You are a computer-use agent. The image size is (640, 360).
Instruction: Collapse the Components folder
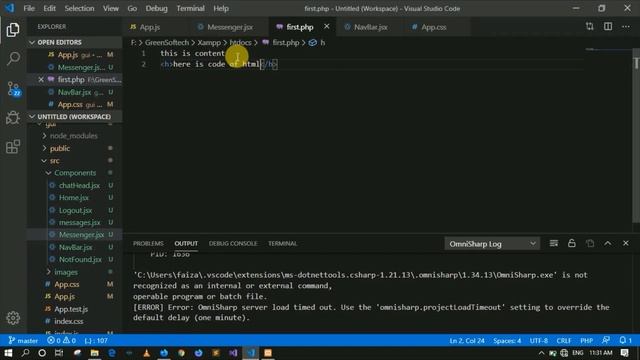(75, 173)
